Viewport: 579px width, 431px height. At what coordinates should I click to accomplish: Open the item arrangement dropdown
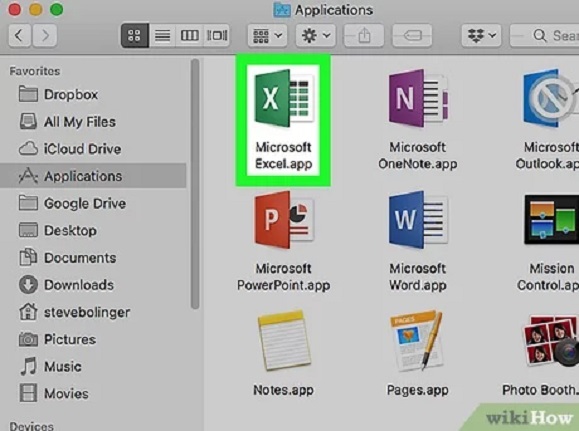(x=267, y=35)
